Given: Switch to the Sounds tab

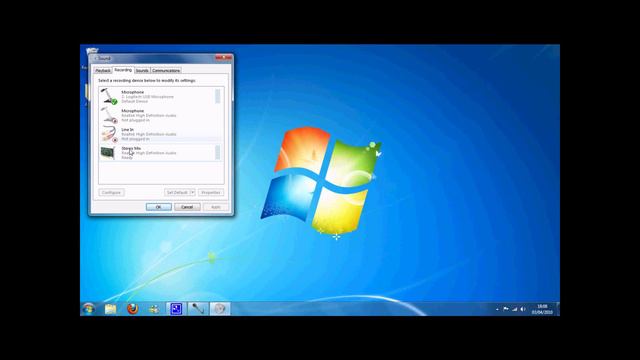Looking at the screenshot, I should (x=142, y=71).
